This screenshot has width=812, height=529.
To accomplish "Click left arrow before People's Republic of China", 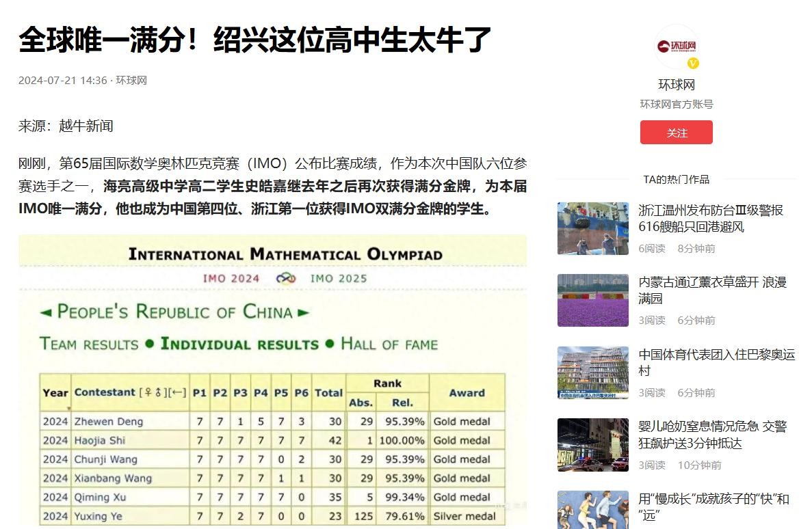I will click(45, 313).
